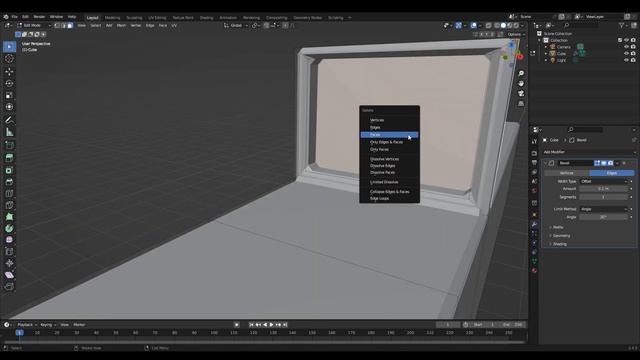Toggle Bevel modifier edit mode display

click(x=598, y=163)
